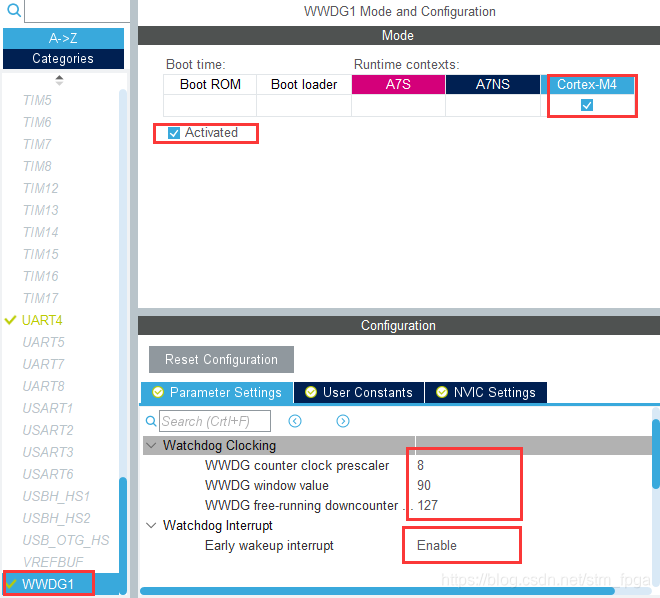Open the User Constants tab
The image size is (660, 598).
point(359,393)
